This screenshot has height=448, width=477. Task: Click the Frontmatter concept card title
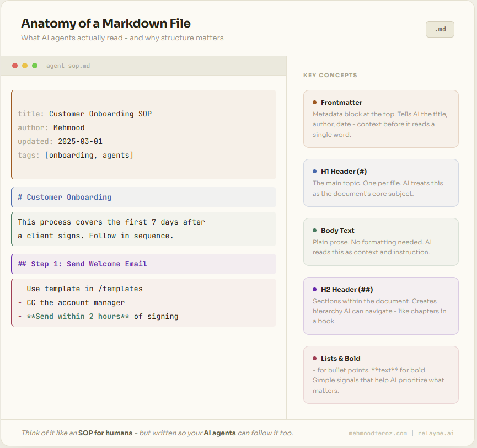coord(341,103)
